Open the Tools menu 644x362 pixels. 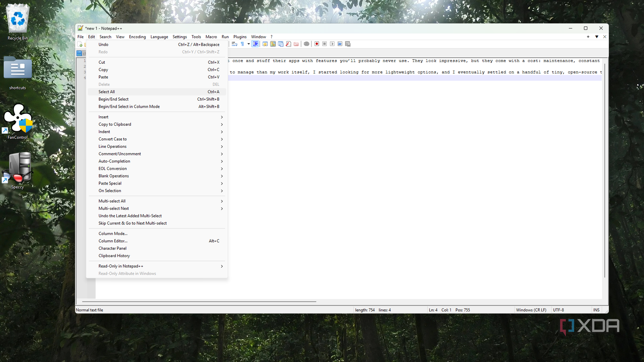coord(196,37)
